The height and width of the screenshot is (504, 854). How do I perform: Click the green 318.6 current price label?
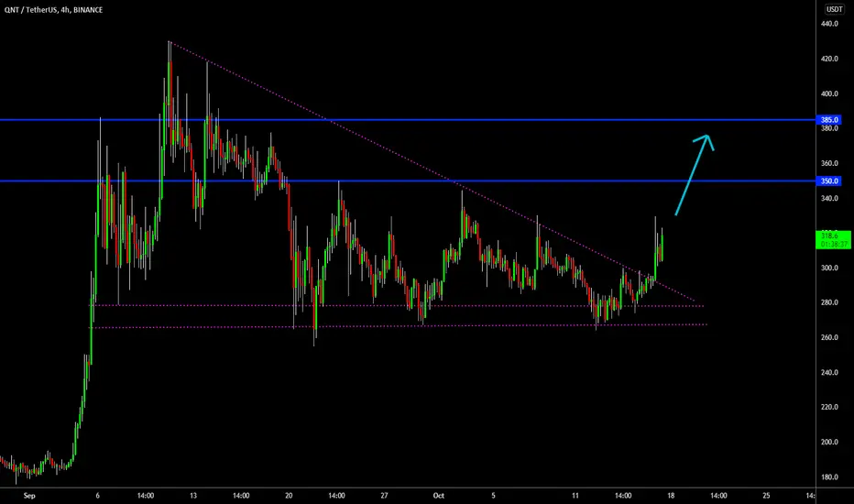point(833,240)
